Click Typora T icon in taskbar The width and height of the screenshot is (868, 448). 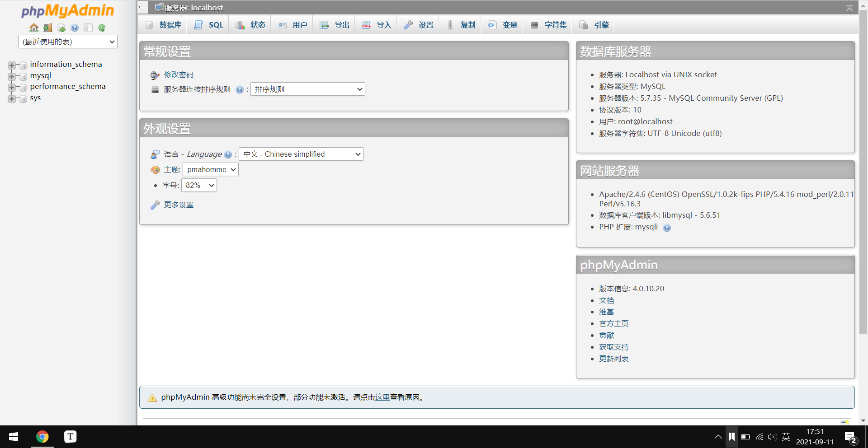tap(70, 437)
